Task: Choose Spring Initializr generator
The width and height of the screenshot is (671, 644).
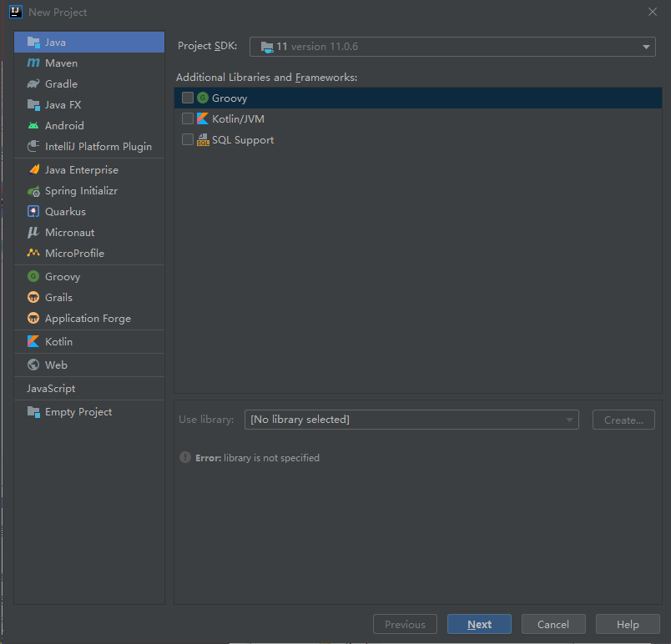Action: 89,191
